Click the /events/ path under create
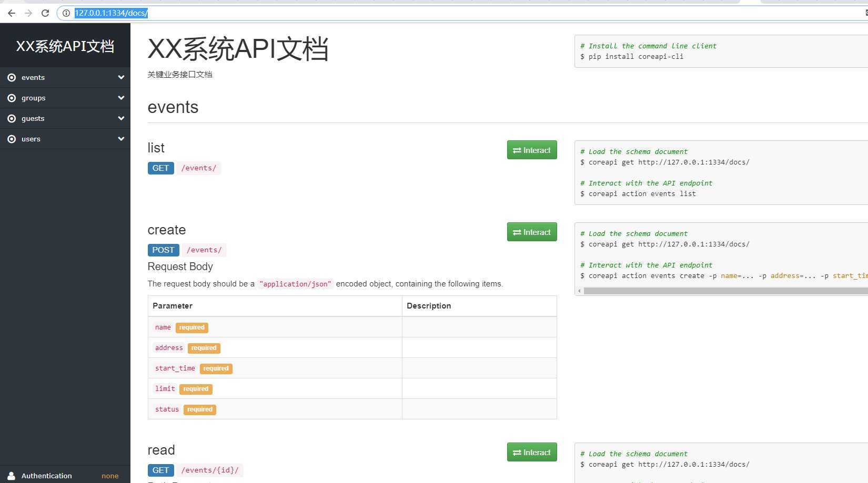The height and width of the screenshot is (483, 868). click(x=204, y=250)
